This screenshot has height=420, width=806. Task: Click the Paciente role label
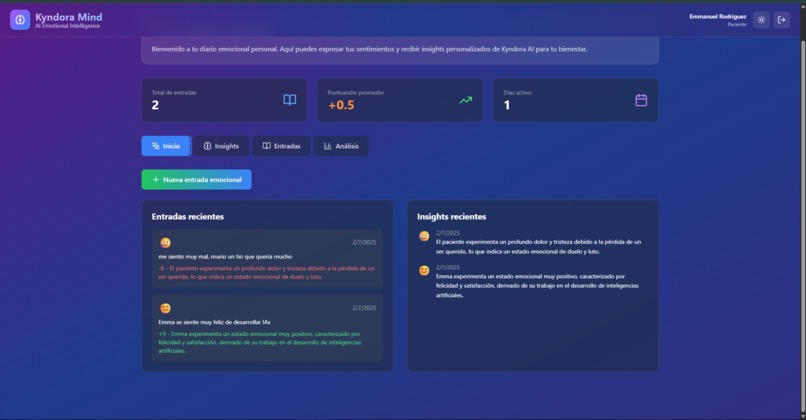pos(737,24)
